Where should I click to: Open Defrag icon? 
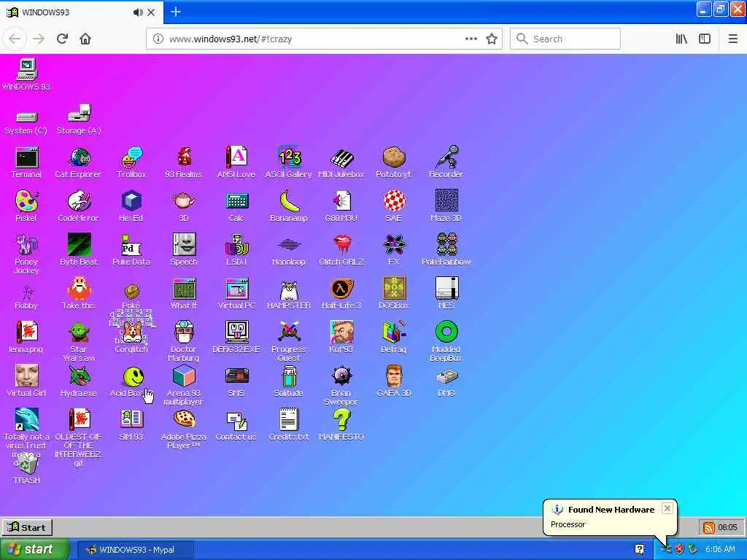coord(394,332)
